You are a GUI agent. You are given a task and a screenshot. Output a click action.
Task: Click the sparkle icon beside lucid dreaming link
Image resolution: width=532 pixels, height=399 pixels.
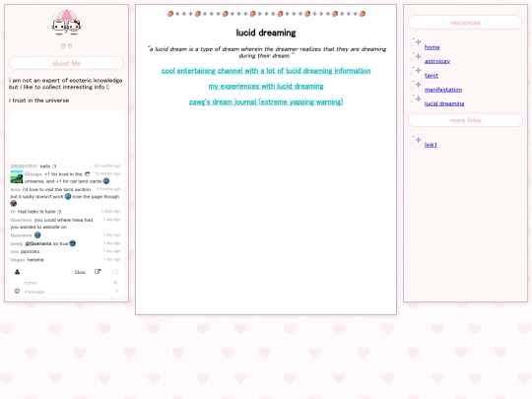pyautogui.click(x=416, y=100)
